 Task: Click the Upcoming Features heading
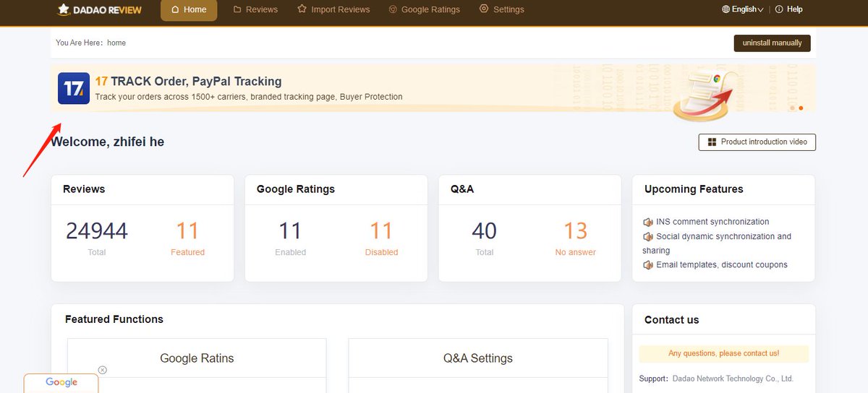694,189
